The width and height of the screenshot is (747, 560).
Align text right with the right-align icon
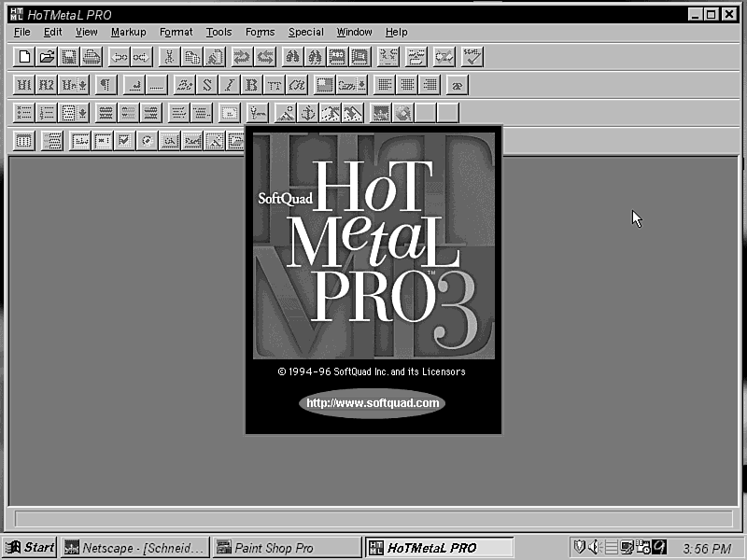(430, 85)
